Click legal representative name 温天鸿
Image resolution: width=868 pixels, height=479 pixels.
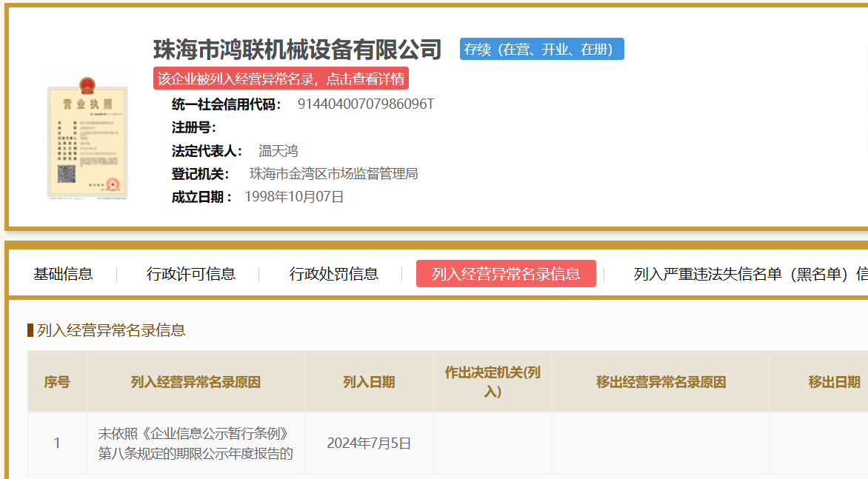(x=278, y=151)
